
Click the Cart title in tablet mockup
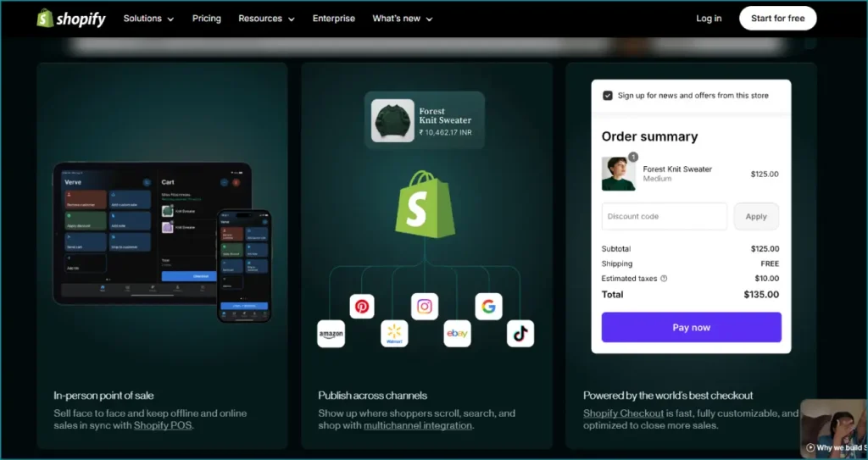pos(168,182)
